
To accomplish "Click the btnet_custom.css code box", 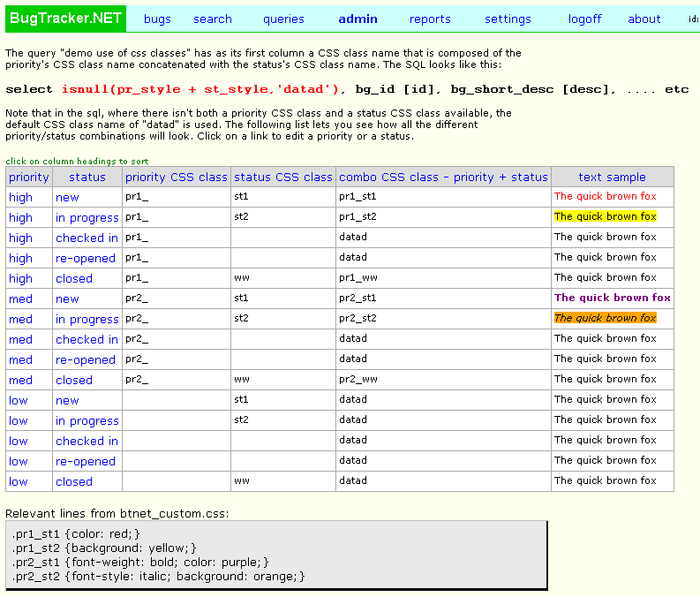I will 276,555.
